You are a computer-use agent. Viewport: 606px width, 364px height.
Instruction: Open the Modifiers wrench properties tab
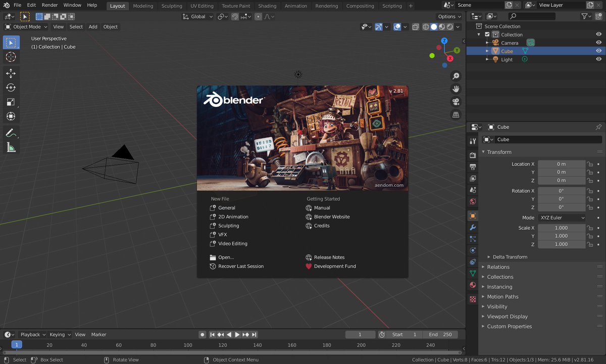tap(473, 228)
